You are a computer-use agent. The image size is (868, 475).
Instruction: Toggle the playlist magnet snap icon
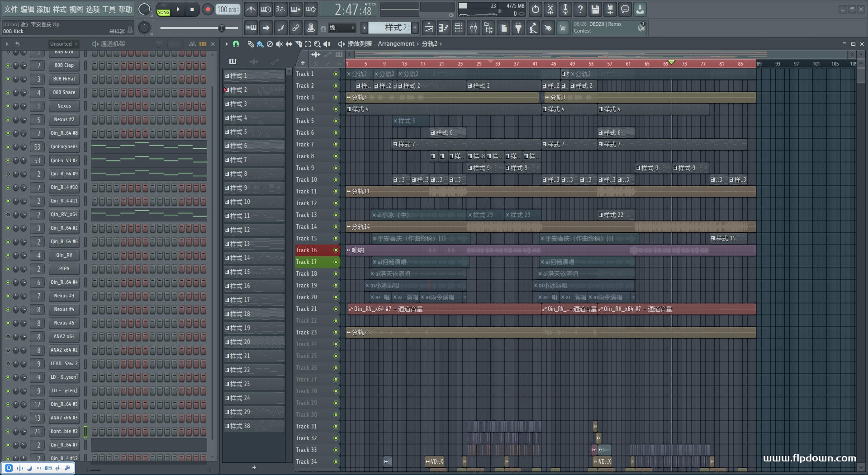click(x=236, y=44)
